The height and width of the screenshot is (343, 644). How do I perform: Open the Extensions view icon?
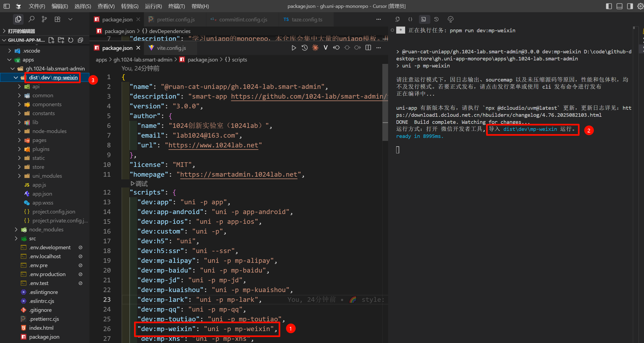(x=57, y=19)
